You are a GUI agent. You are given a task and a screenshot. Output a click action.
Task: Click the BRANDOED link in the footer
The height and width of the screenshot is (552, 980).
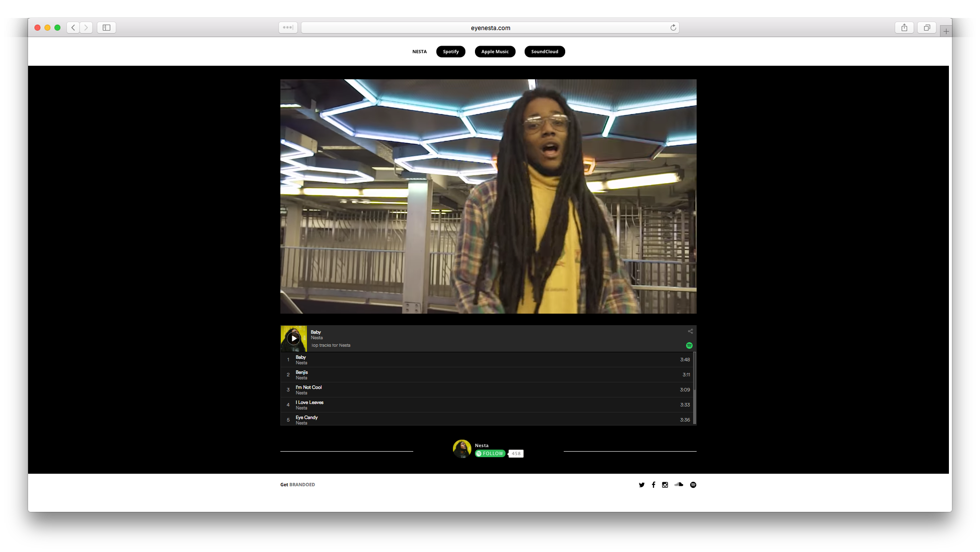(x=302, y=485)
